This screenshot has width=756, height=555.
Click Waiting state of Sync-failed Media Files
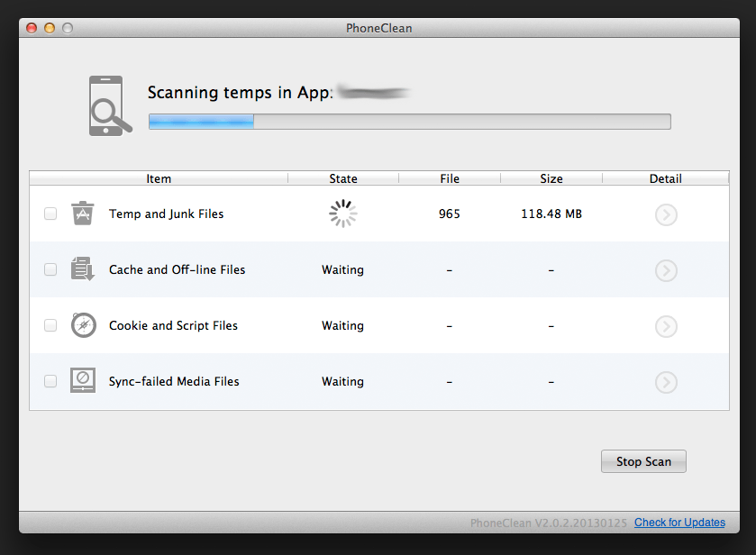coord(342,381)
